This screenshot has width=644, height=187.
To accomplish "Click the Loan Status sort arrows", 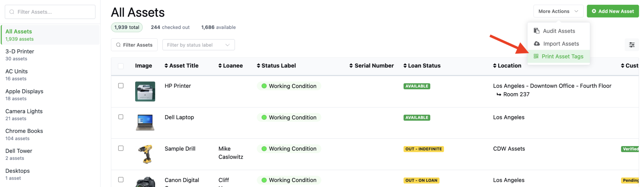I will pyautogui.click(x=405, y=66).
